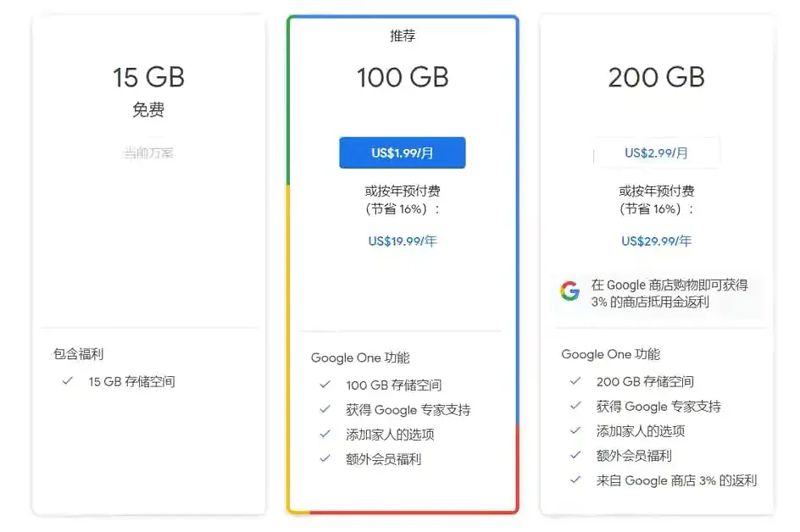Click checkmark beside 200 GB 存储空间
Screen dimensions: 800x532
click(576, 381)
